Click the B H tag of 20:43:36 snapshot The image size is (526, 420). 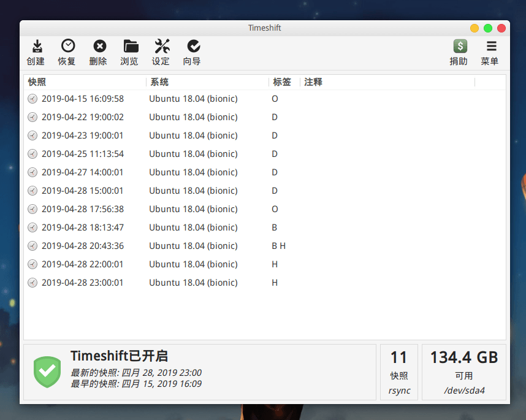pyautogui.click(x=279, y=246)
